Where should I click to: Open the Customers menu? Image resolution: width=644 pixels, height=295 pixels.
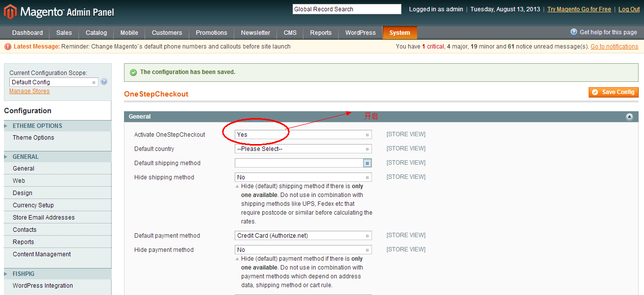167,33
